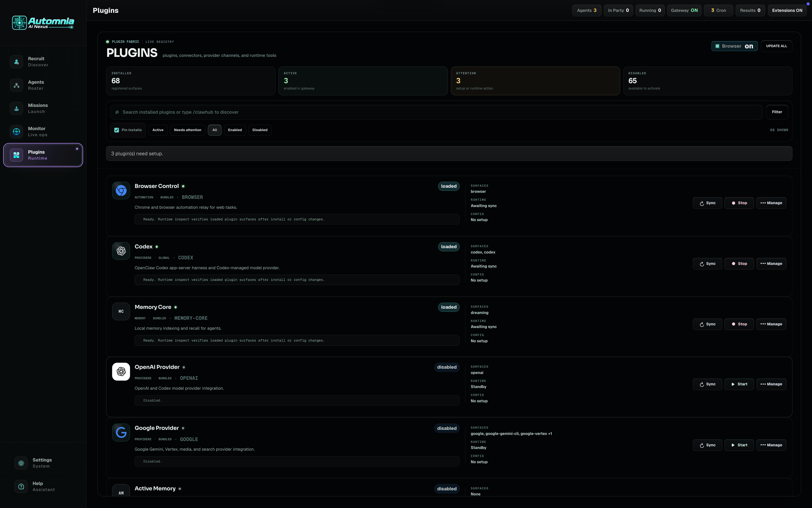Viewport: 812px width, 508px height.
Task: Click the 3 plugin(s) need setup banner
Action: [449, 154]
